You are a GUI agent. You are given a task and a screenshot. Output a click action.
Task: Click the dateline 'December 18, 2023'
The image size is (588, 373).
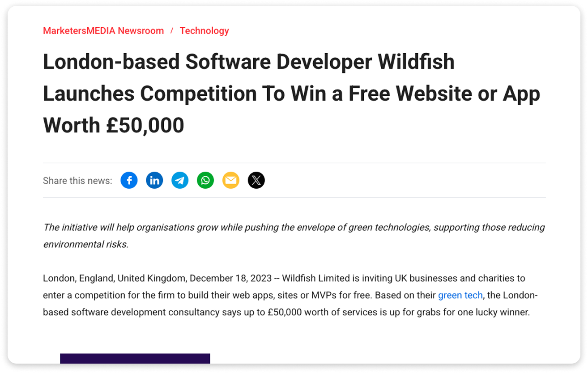click(231, 278)
